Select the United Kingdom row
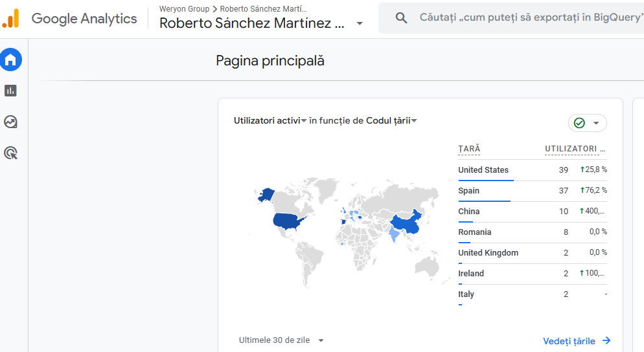644x352 pixels. tap(533, 253)
